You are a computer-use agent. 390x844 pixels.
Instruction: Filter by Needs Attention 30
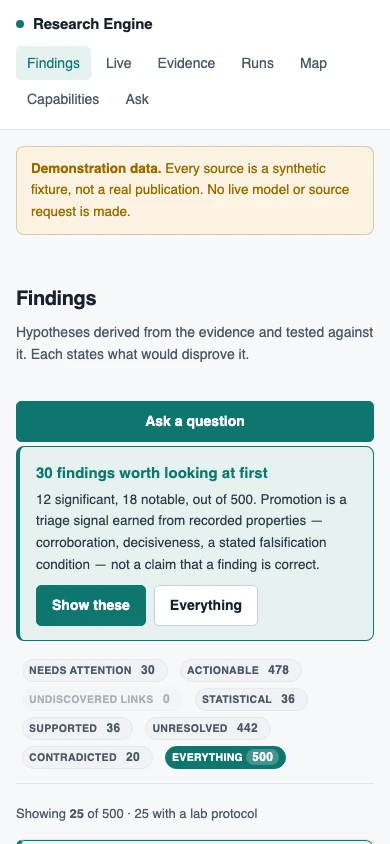95,670
